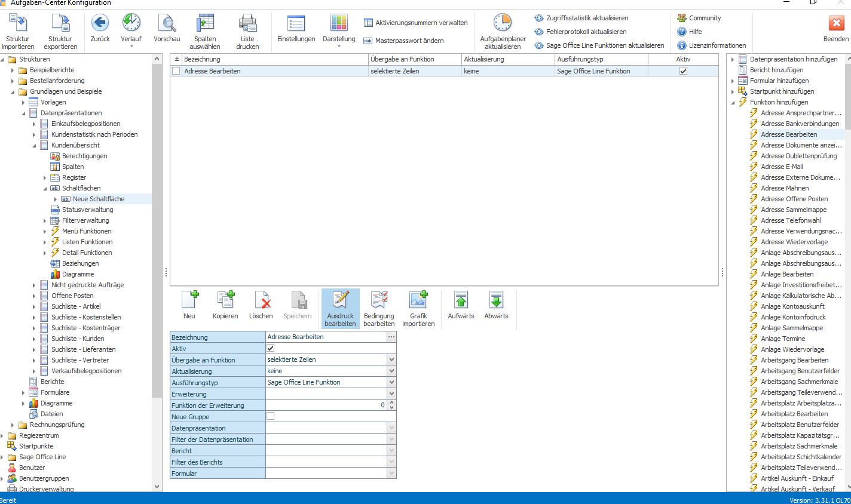Click the Bezeichnung field ellipsis button
This screenshot has width=851, height=504.
[x=391, y=337]
